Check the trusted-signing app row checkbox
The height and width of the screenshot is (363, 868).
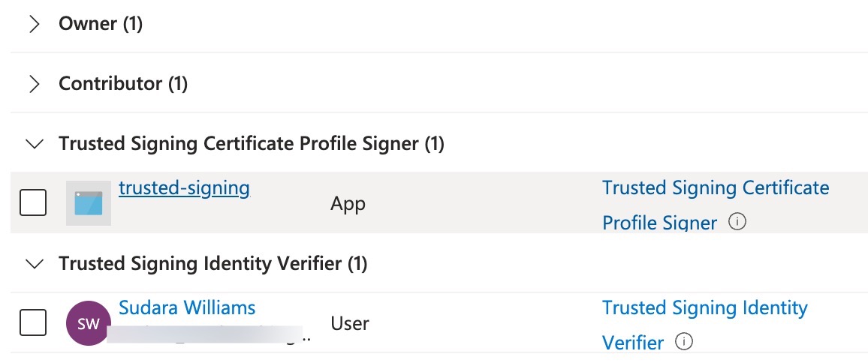(33, 202)
